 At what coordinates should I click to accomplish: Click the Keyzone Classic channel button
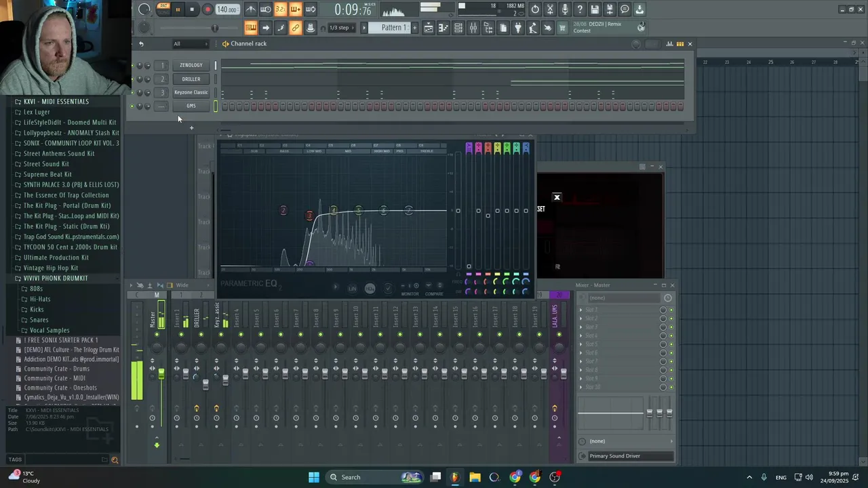click(191, 93)
